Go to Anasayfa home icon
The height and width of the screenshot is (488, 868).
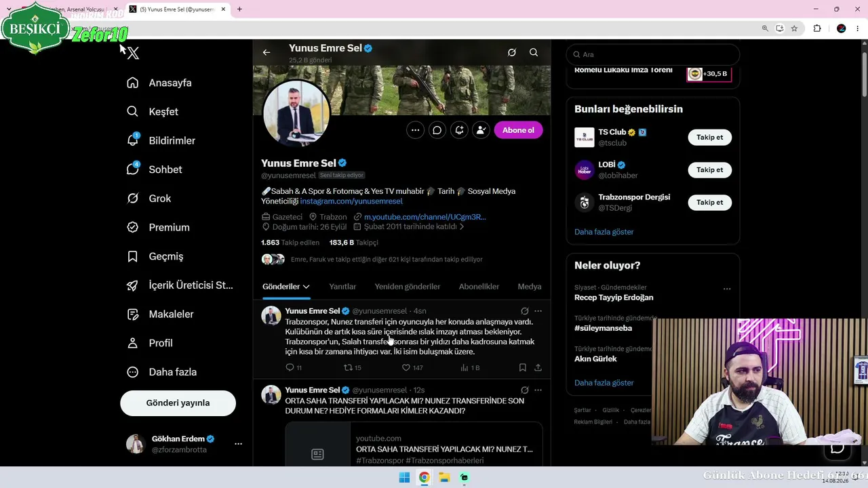(x=133, y=83)
